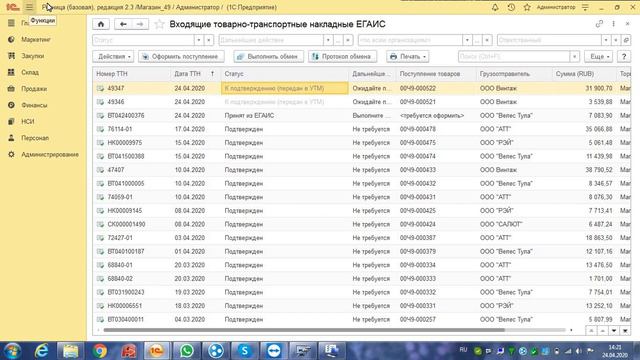640x360 pixels.
Task: Launch Internet Explorer from the taskbar
Action: [x=41, y=351]
